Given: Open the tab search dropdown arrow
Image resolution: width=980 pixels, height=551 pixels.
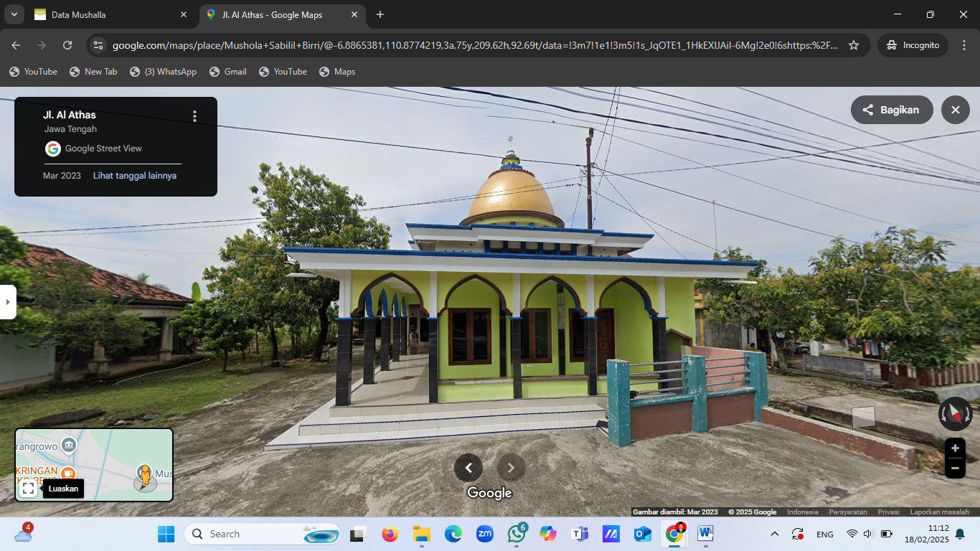Looking at the screenshot, I should point(14,14).
